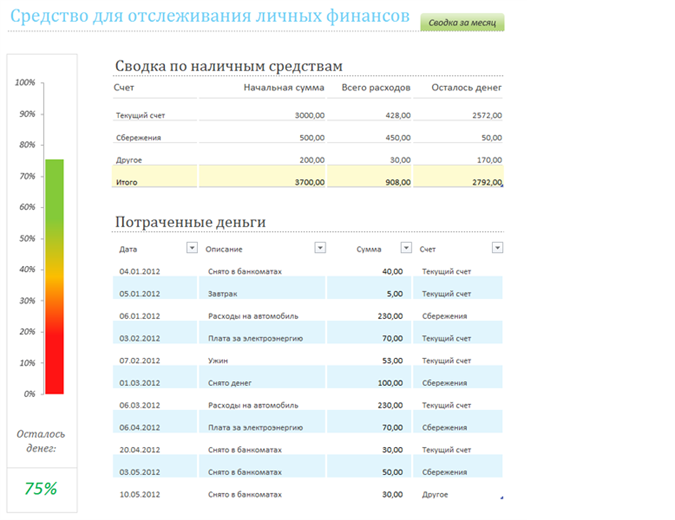Select date cell 03.05.2012

click(139, 472)
